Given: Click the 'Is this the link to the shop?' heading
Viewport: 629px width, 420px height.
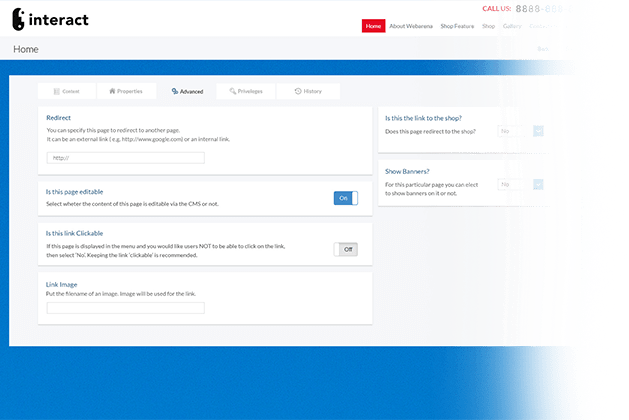Looking at the screenshot, I should tap(423, 118).
